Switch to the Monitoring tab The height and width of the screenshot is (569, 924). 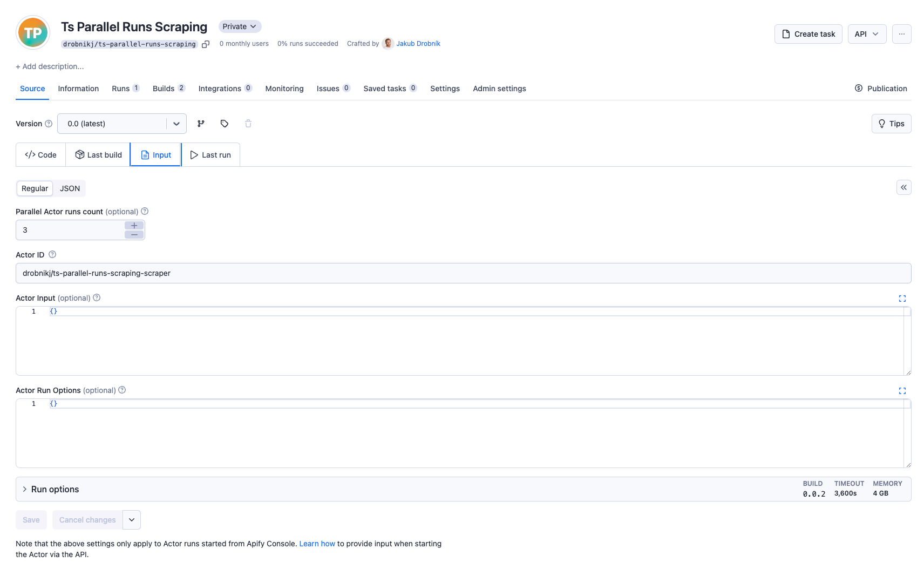(x=284, y=89)
